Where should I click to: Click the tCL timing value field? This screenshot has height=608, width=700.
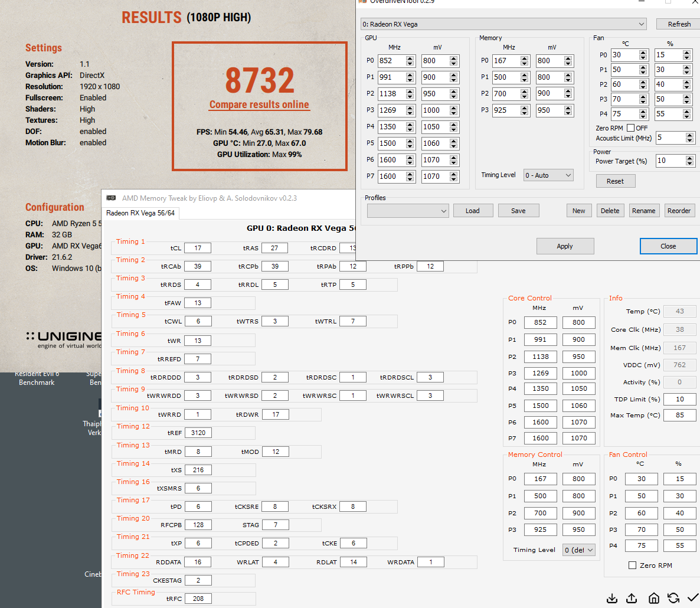click(197, 248)
